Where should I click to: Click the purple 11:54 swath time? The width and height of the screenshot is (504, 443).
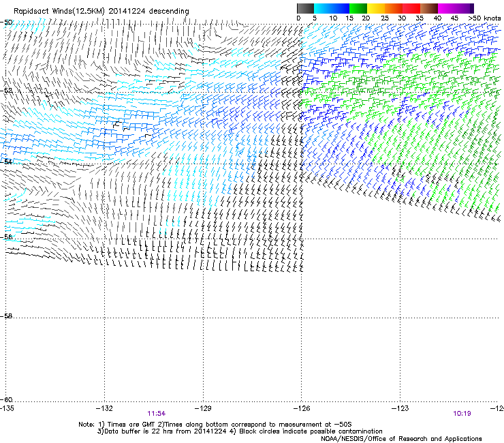coord(156,414)
